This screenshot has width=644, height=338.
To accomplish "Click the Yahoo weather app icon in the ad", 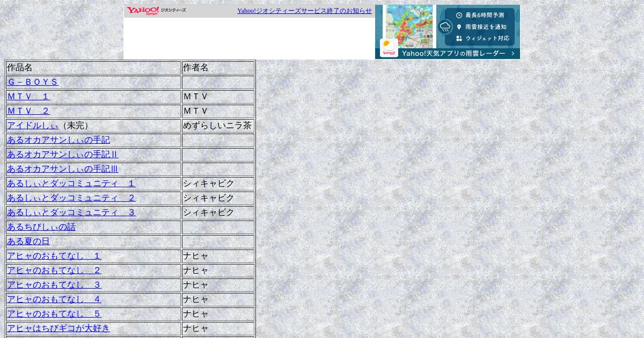I will [x=389, y=48].
